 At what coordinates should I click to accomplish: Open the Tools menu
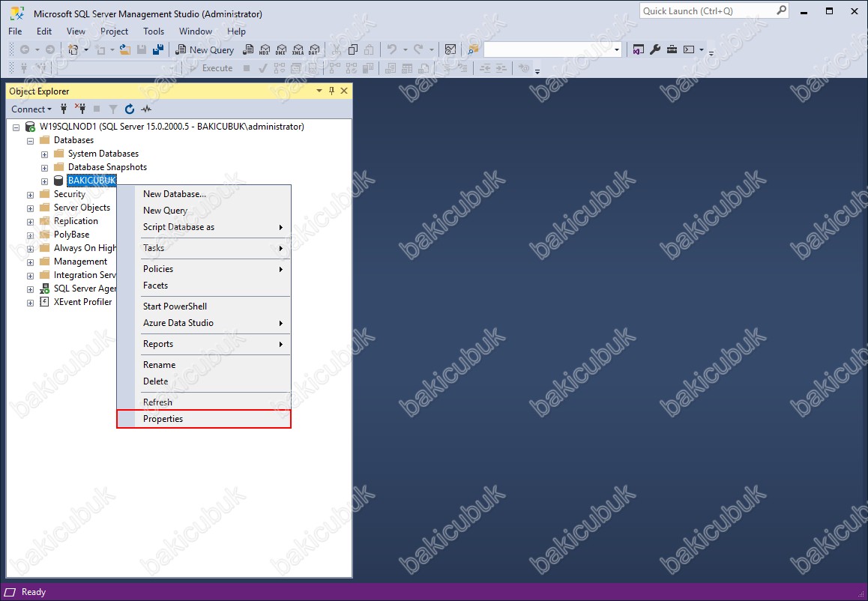[154, 31]
